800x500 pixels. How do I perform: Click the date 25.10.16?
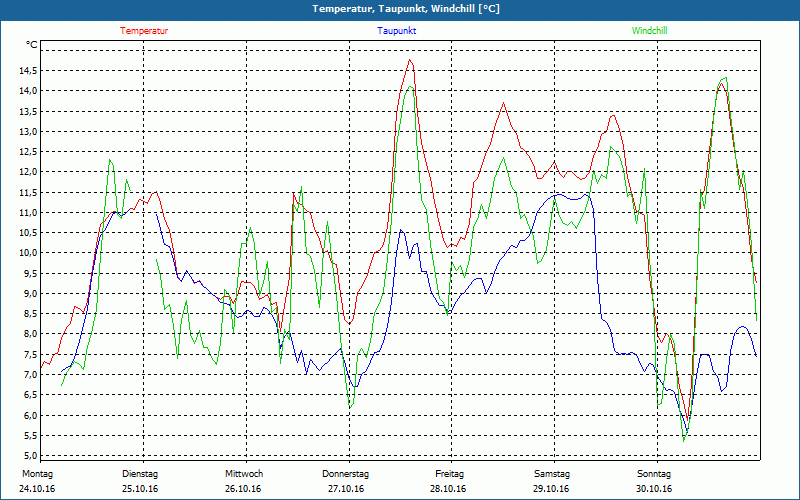[x=140, y=489]
